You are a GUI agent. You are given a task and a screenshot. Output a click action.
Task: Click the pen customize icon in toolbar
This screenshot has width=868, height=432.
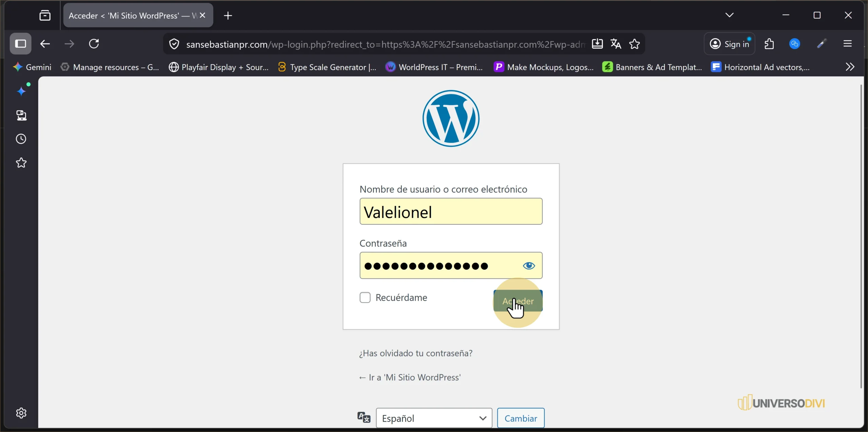coord(821,44)
